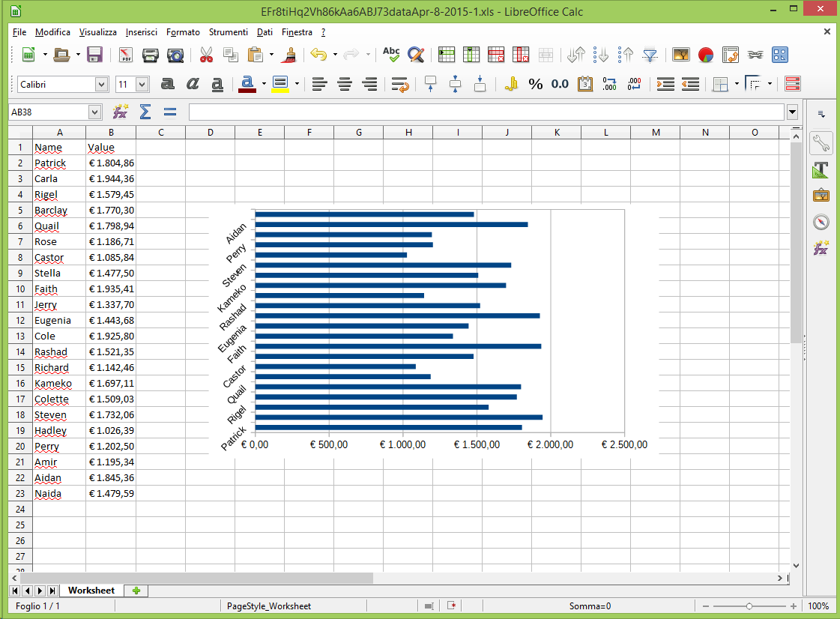Viewport: 840px width, 619px height.
Task: Open the Inserisci menu
Action: point(141,32)
